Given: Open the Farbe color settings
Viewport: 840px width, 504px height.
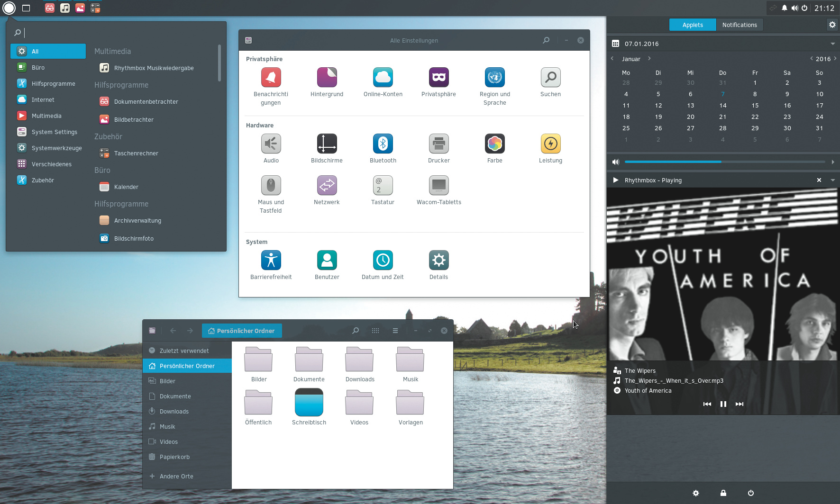Looking at the screenshot, I should coord(494,144).
